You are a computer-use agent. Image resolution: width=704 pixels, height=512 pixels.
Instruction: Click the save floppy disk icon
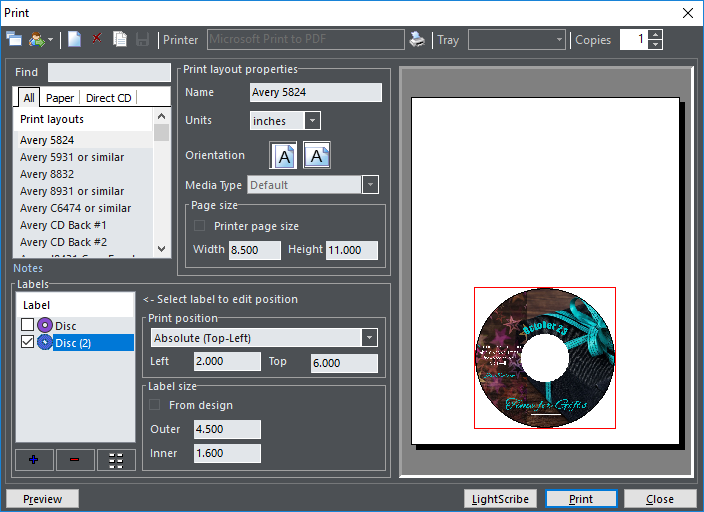point(142,40)
